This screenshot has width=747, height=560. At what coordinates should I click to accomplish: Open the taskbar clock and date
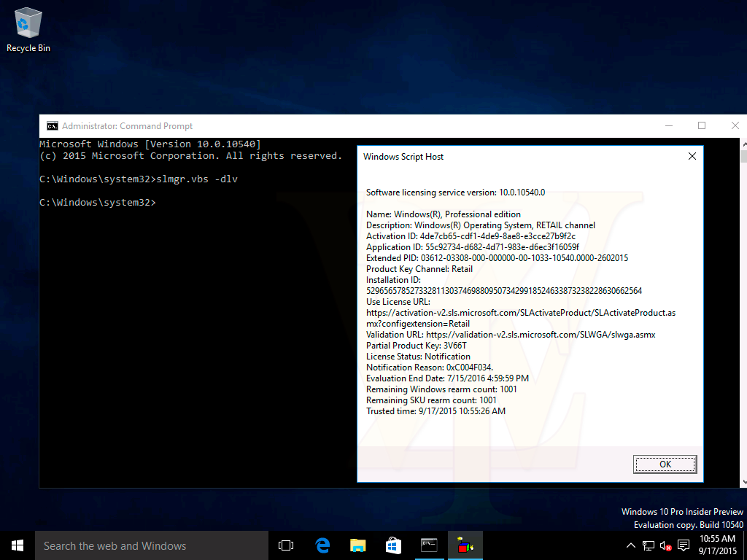[718, 545]
